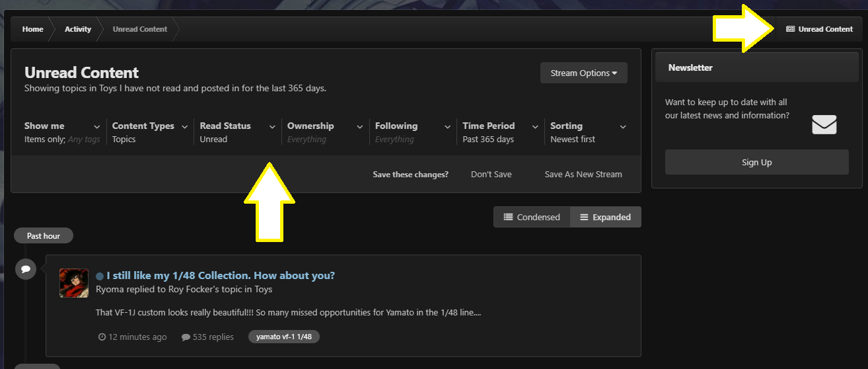
Task: Open Ryoma's avatar thumbnail
Action: pyautogui.click(x=74, y=283)
